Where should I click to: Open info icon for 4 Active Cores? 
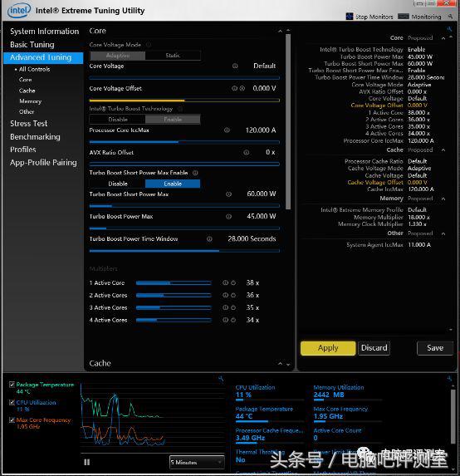225,320
